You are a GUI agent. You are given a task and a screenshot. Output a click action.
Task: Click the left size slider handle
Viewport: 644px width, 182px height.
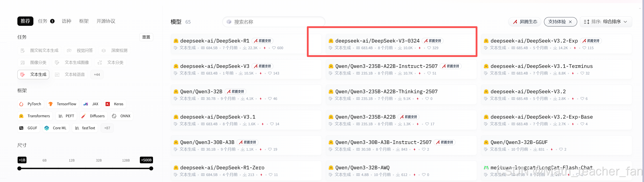pyautogui.click(x=19, y=168)
